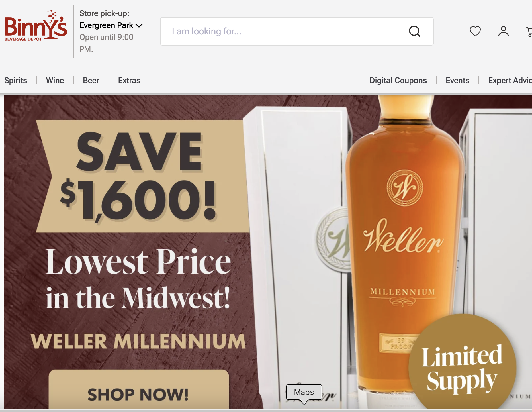532x412 pixels.
Task: Click the Binny's Beverage Depot logo
Action: (x=36, y=26)
